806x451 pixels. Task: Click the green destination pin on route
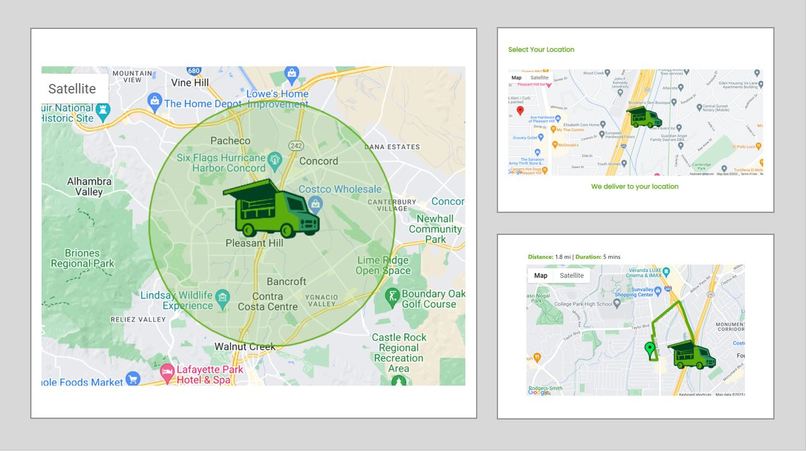(650, 350)
